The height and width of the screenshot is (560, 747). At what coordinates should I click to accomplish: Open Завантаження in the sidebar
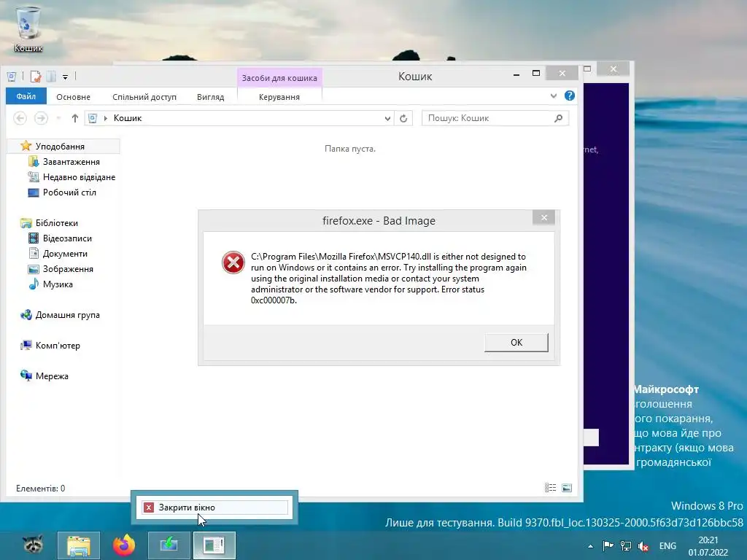[x=71, y=161]
